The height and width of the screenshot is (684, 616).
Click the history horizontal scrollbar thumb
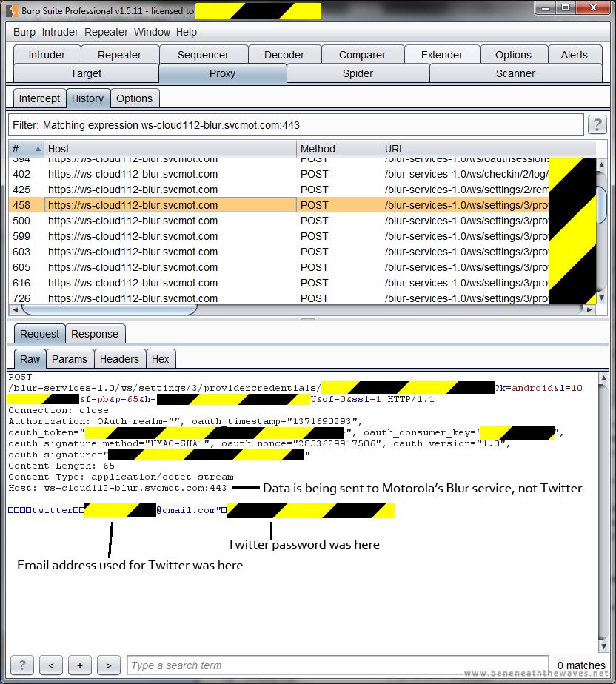[109, 309]
